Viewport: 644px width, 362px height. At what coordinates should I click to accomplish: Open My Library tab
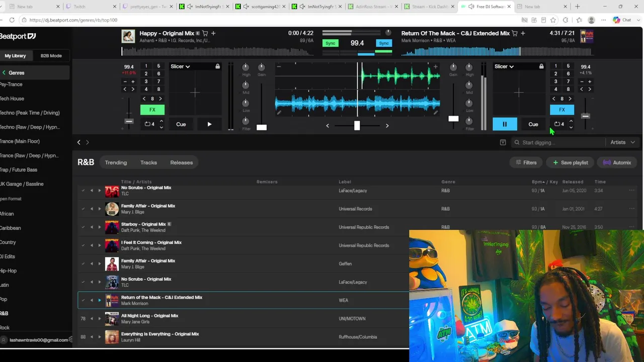(15, 56)
